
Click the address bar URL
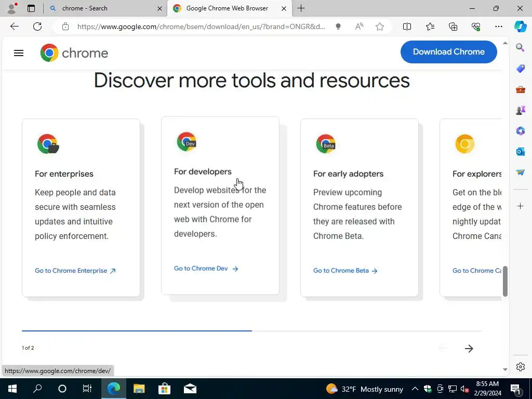click(201, 26)
